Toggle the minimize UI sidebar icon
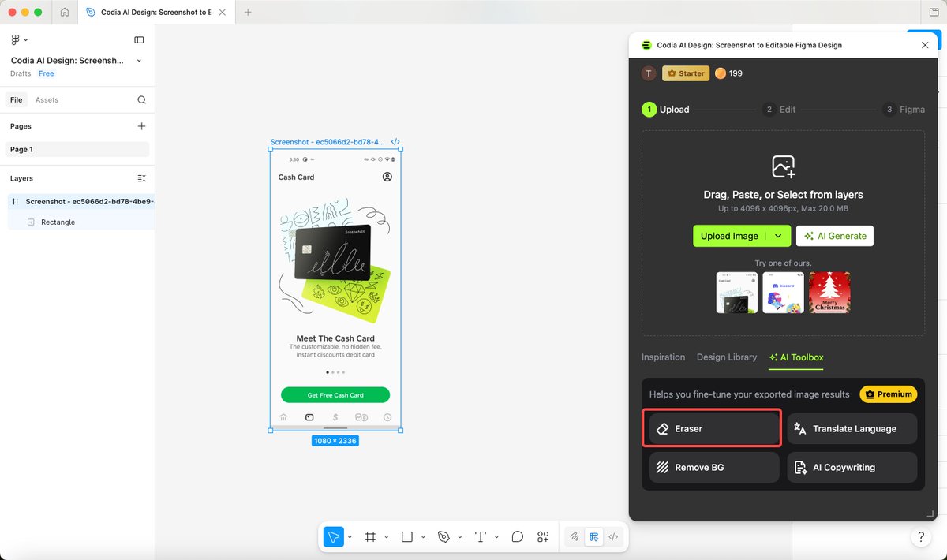Image resolution: width=947 pixels, height=560 pixels. point(139,39)
